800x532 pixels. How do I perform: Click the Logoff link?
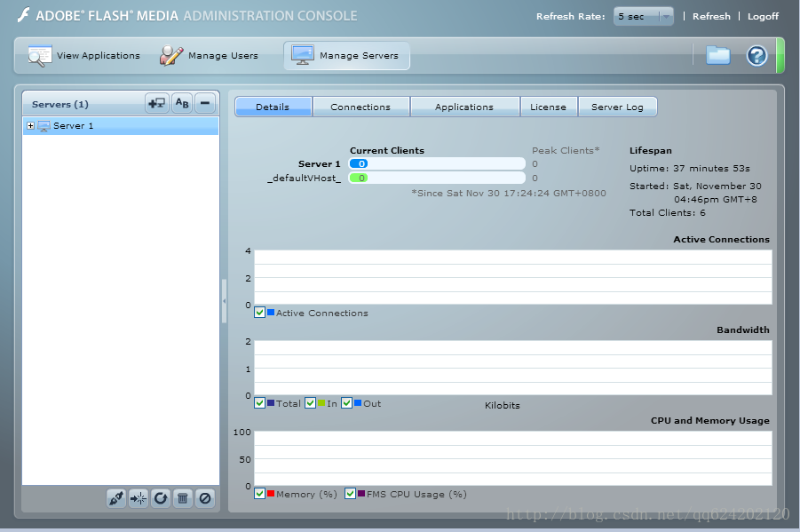763,16
